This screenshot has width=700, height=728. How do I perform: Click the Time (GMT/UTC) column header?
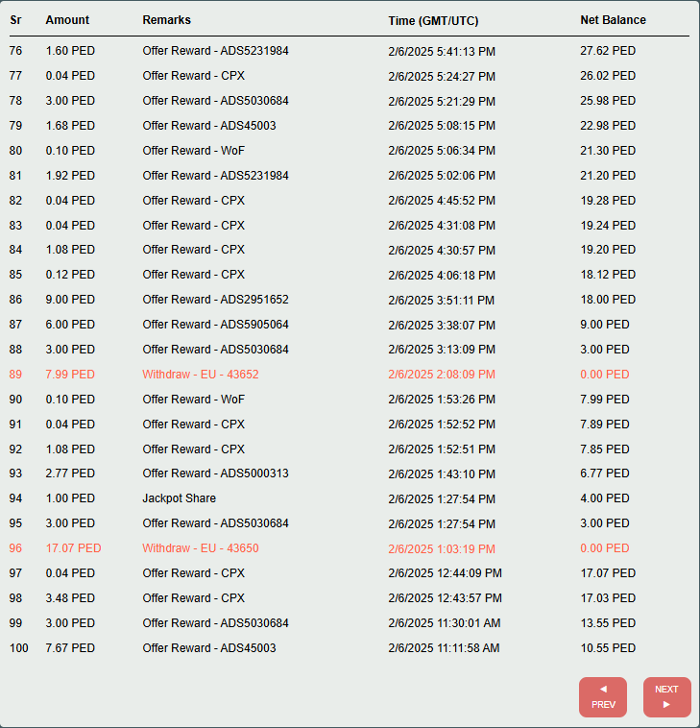434,21
